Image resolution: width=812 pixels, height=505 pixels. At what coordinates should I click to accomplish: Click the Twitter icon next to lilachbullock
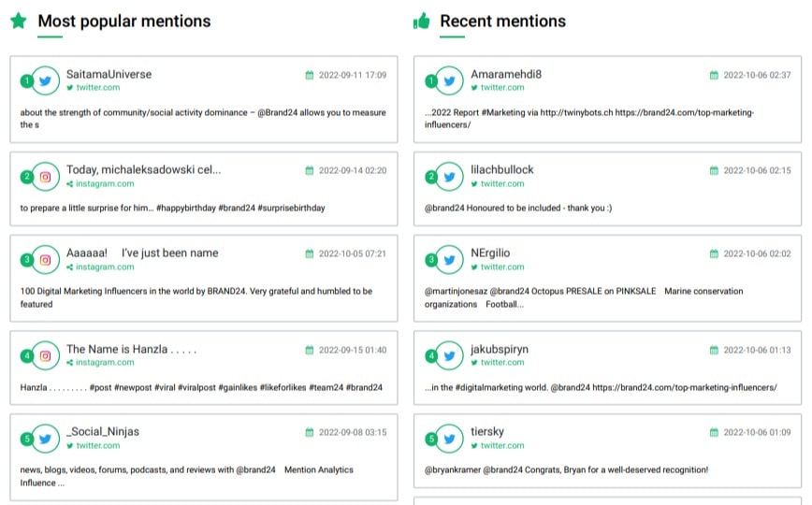(450, 176)
